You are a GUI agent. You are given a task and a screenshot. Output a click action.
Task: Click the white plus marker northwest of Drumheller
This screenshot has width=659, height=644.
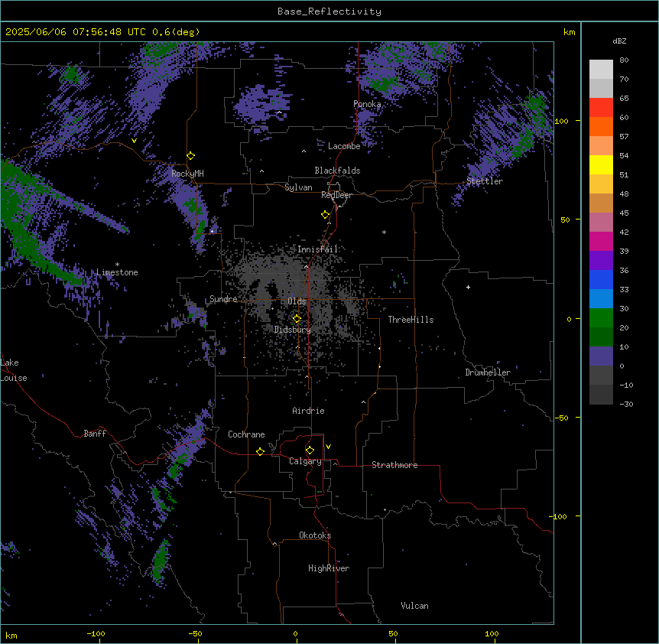(468, 287)
